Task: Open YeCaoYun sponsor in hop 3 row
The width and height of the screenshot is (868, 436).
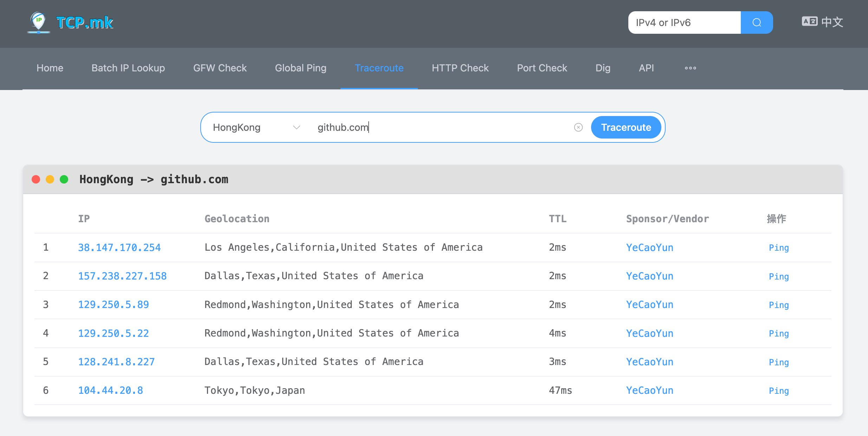Action: (650, 304)
